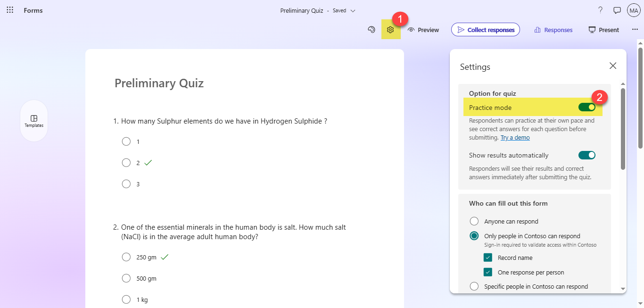The width and height of the screenshot is (644, 308).
Task: Open the Try a demo link
Action: click(x=515, y=138)
